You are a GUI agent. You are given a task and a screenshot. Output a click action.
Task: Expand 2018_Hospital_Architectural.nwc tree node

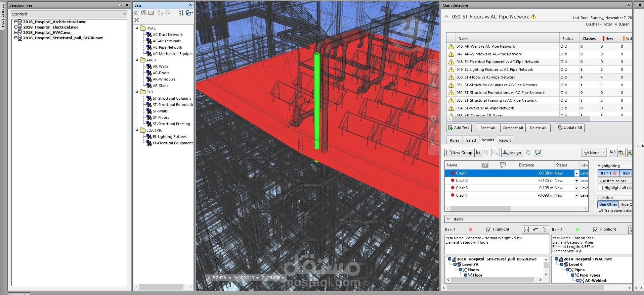click(15, 22)
